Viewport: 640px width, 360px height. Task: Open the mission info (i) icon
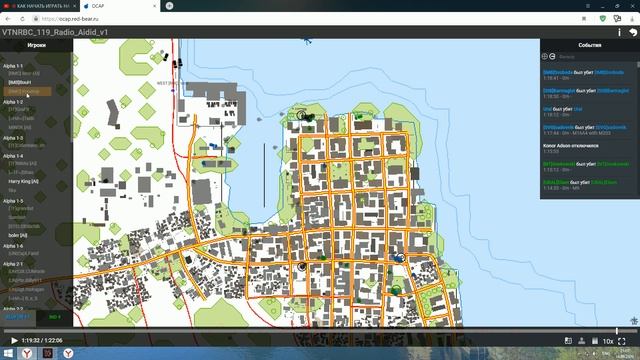[x=619, y=32]
